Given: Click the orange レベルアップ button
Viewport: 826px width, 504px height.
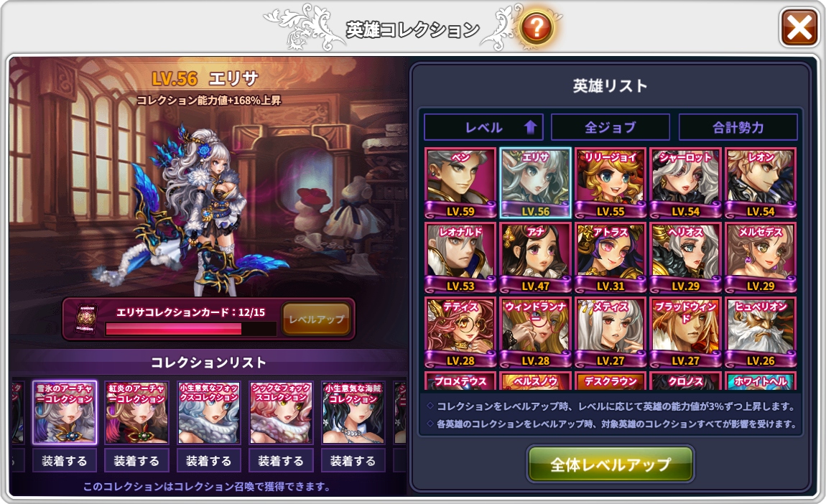Looking at the screenshot, I should coord(316,319).
